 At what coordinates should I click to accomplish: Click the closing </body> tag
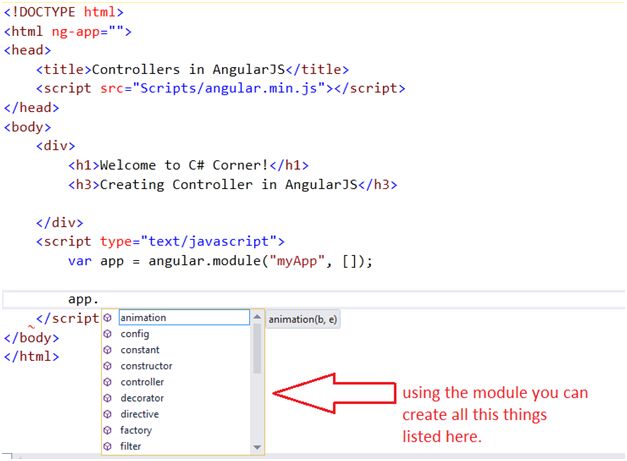point(32,337)
